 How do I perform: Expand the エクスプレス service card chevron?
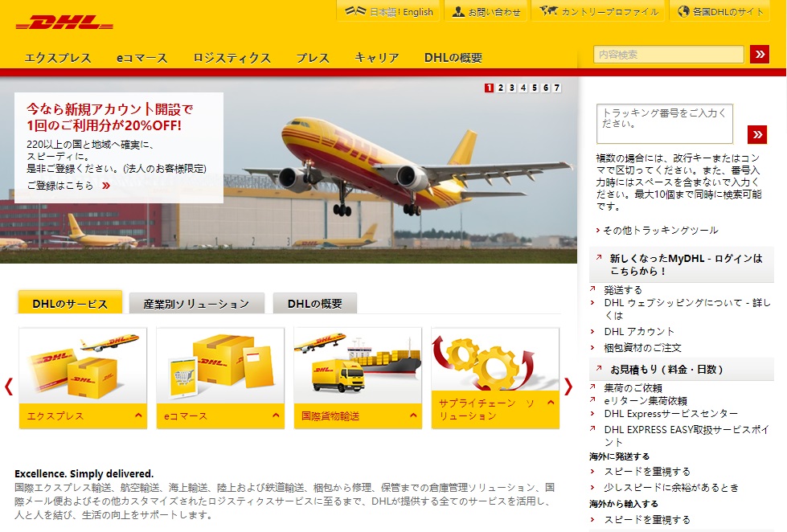(138, 415)
